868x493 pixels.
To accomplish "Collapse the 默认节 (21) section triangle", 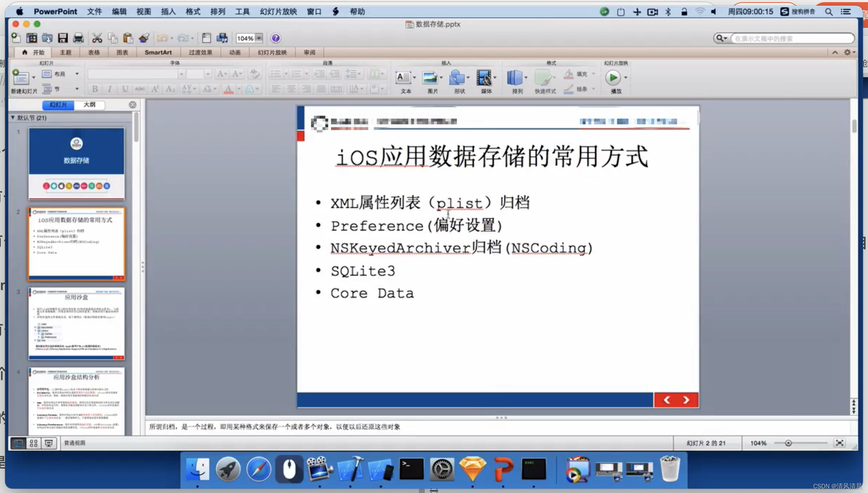I will [13, 118].
